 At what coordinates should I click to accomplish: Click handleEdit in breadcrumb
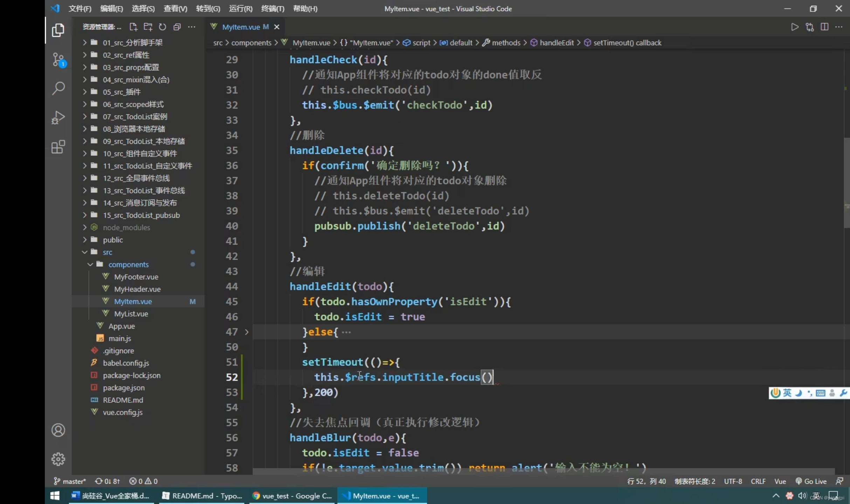click(557, 43)
